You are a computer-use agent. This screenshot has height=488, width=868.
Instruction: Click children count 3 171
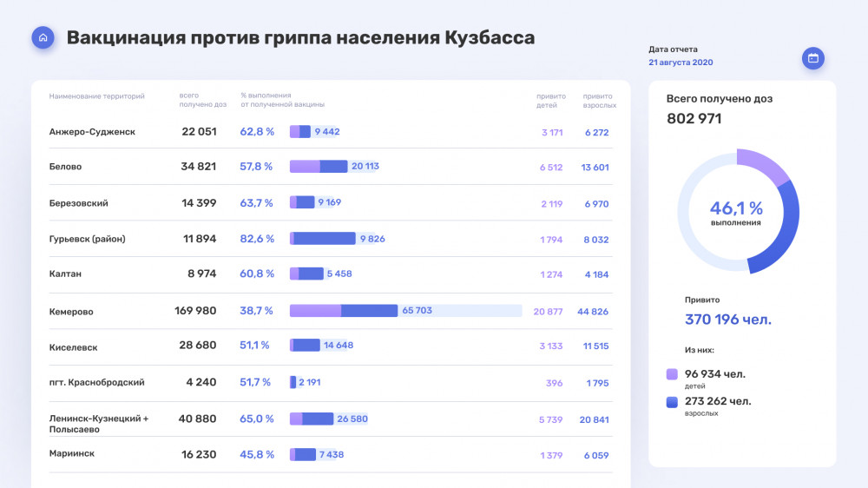click(x=552, y=133)
